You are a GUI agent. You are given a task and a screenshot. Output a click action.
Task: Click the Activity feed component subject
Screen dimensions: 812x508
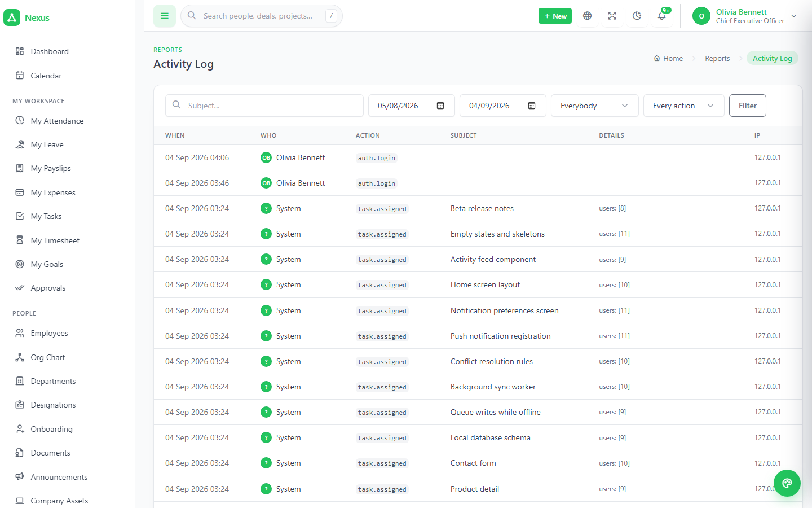tap(493, 259)
